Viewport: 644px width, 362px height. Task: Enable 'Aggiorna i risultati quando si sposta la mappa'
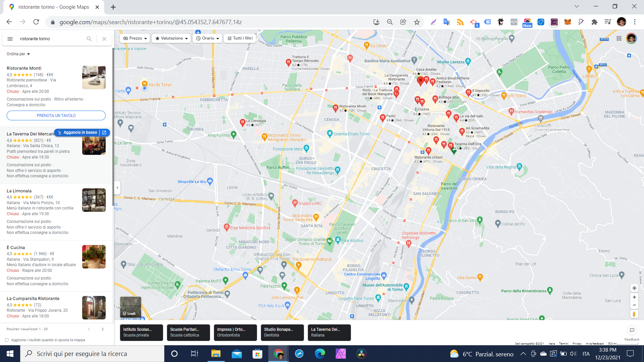(7, 340)
